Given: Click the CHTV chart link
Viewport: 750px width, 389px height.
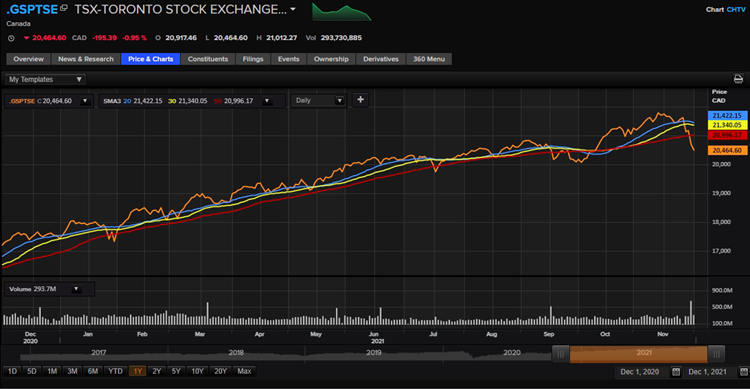Looking at the screenshot, I should pyautogui.click(x=736, y=10).
